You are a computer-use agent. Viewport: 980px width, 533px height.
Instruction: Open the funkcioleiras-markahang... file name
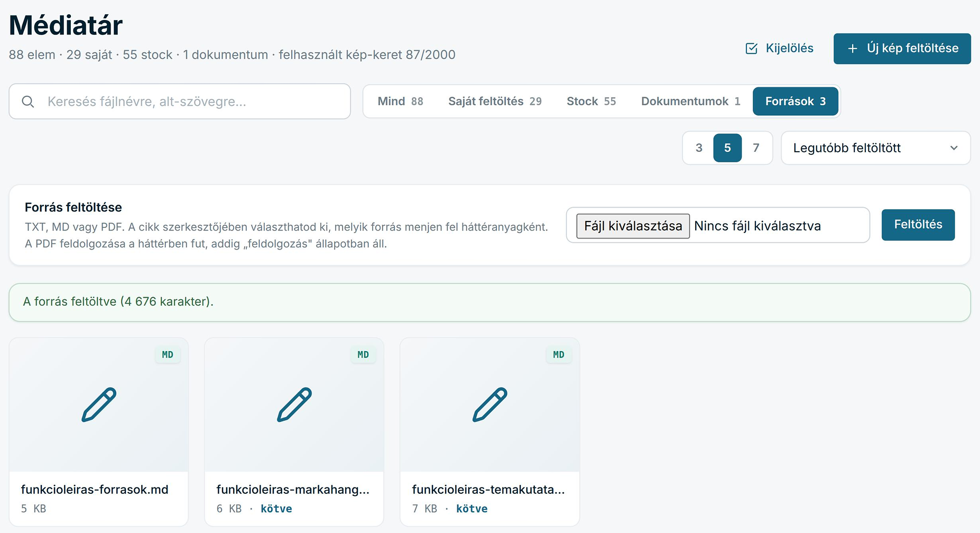293,490
